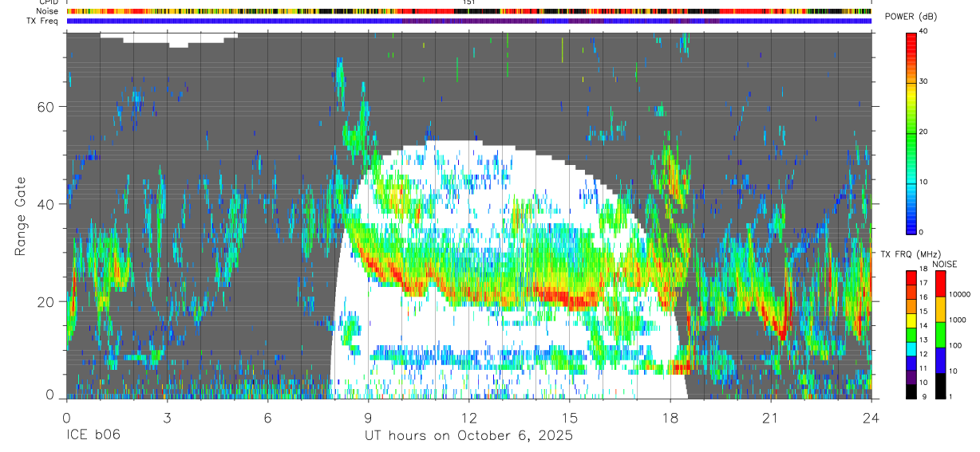Click the red top segment of NOISE scale
The height and width of the screenshot is (452, 980).
(x=940, y=284)
